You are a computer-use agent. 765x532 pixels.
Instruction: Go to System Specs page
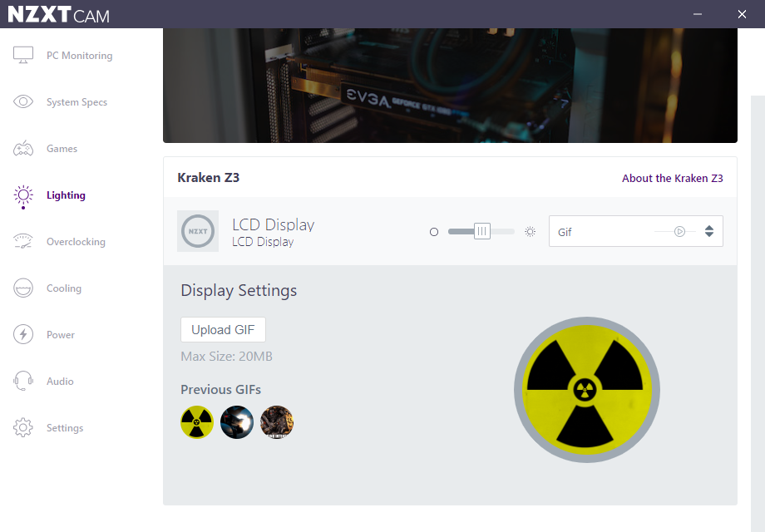pyautogui.click(x=76, y=102)
